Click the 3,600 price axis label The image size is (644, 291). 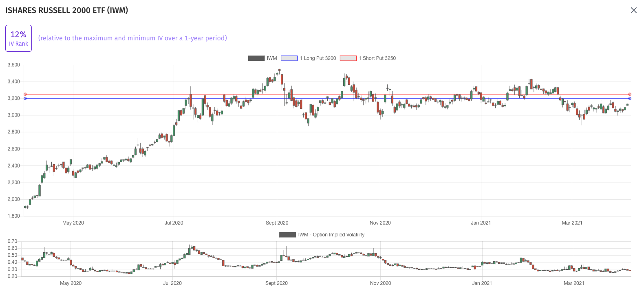13,65
